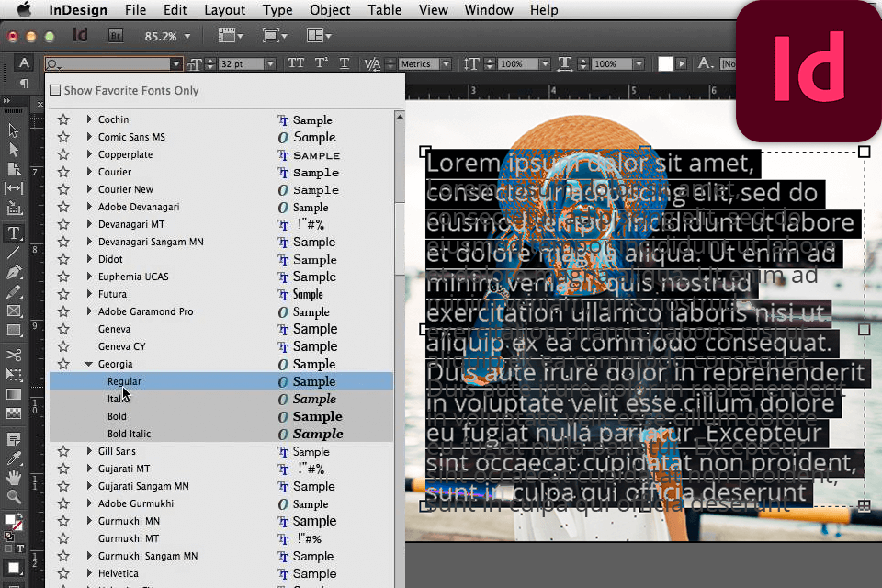This screenshot has height=588, width=882.
Task: Select the Pen tool
Action: [14, 272]
